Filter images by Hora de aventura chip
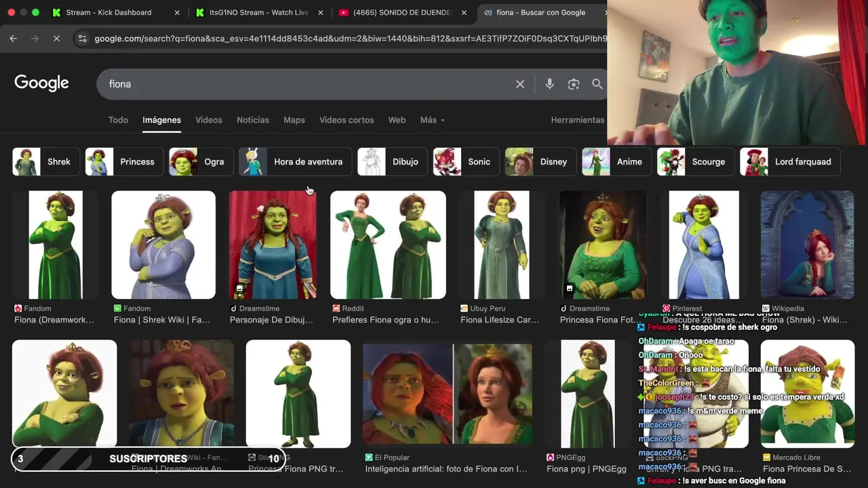 [295, 162]
